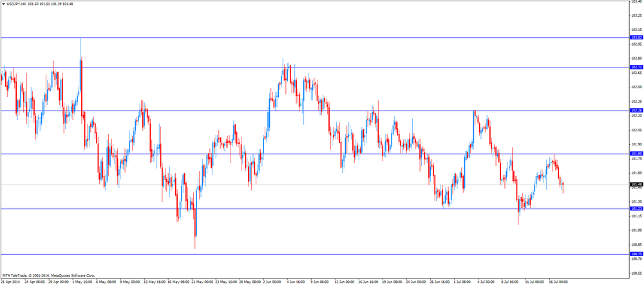
Task: Click the 100.55 price scale value
Action: tap(636, 273)
